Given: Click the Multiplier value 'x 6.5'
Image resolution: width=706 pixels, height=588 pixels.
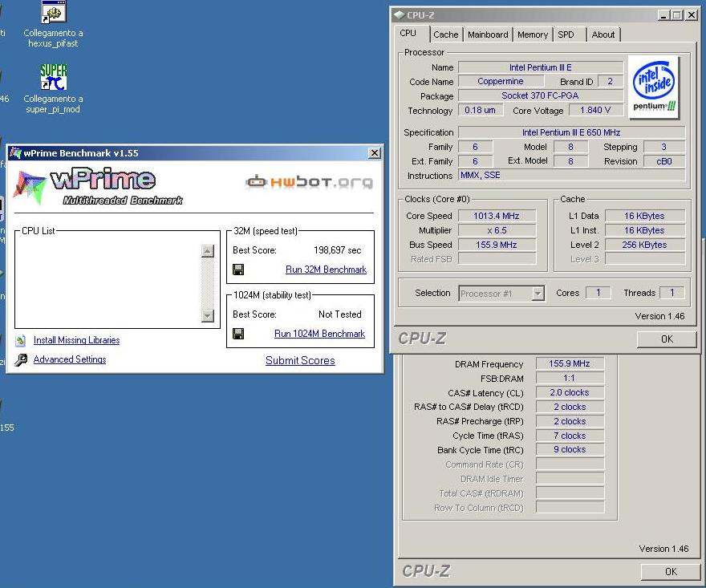Looking at the screenshot, I should (497, 230).
